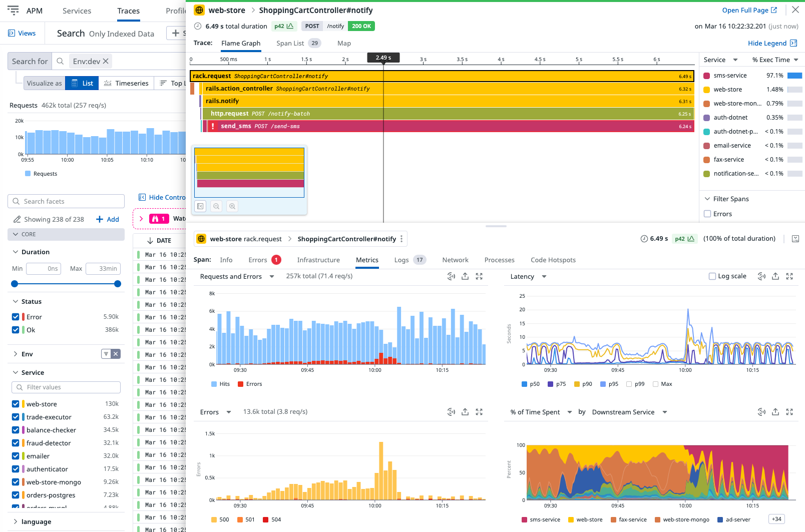Remove the Env:dev search filter
This screenshot has width=805, height=532.
pos(106,61)
